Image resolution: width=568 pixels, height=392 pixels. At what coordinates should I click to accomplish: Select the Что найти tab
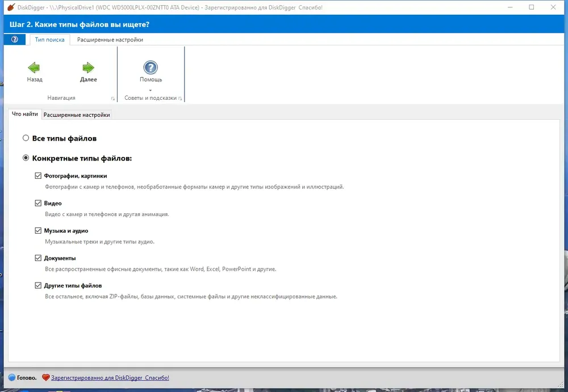coord(24,114)
